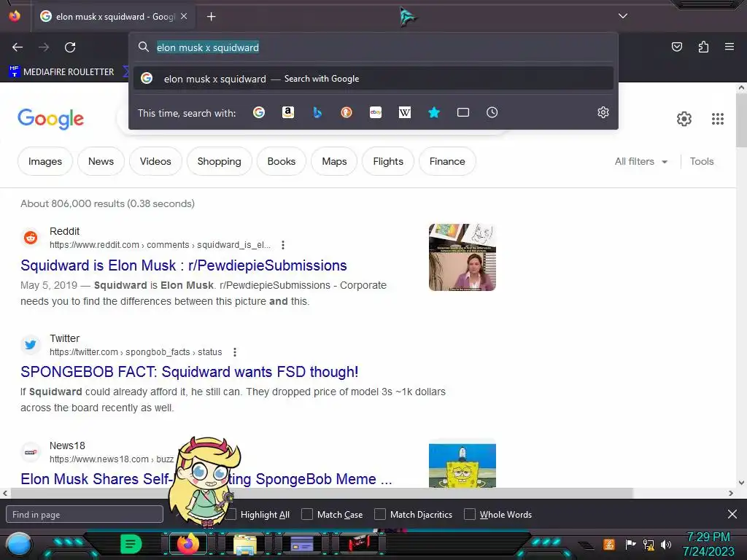The height and width of the screenshot is (560, 747).
Task: Enable the Whole Words checkbox
Action: click(470, 514)
